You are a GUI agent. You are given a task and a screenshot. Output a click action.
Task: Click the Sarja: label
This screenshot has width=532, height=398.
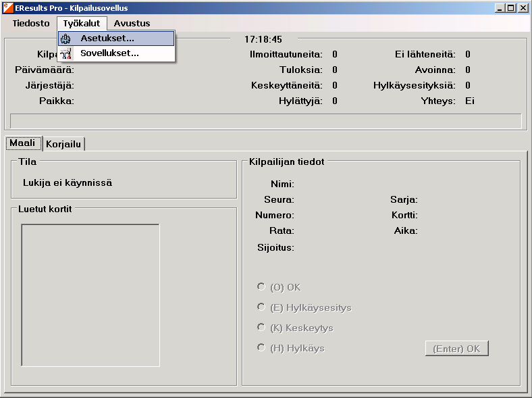click(404, 199)
